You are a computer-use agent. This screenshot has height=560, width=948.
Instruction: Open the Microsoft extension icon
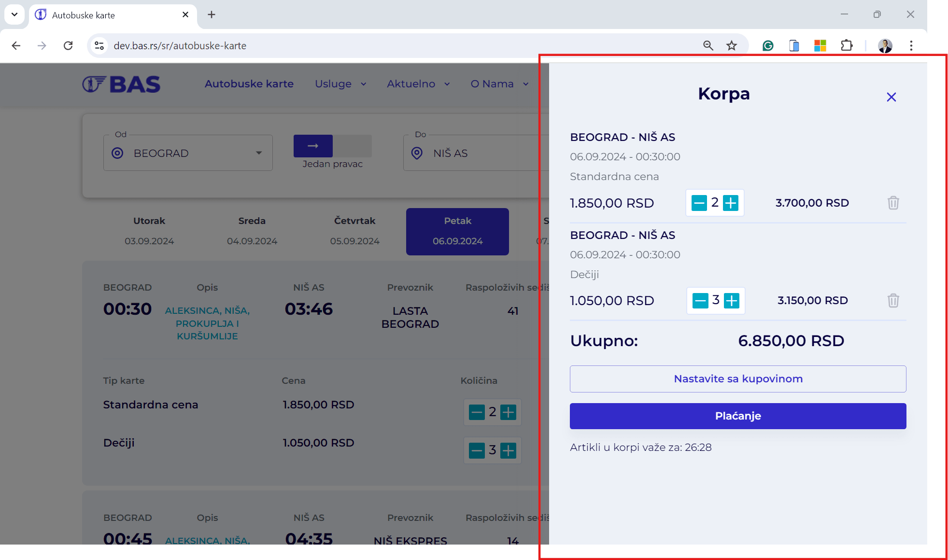pyautogui.click(x=820, y=45)
